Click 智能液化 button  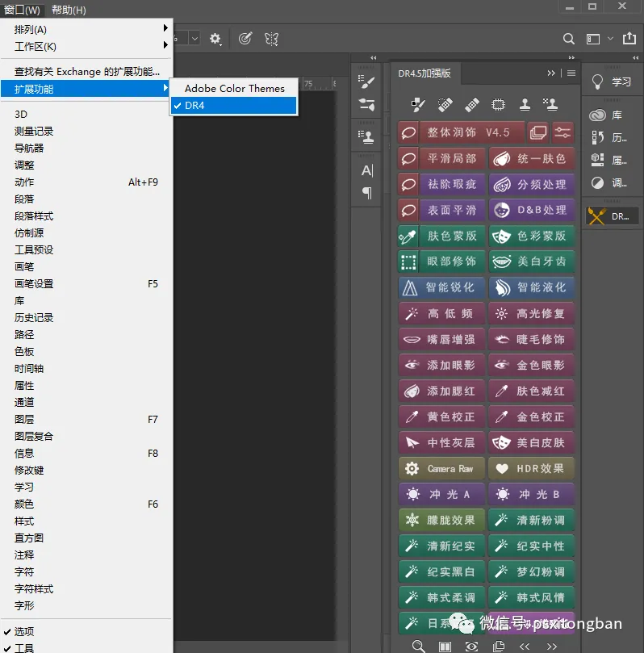point(532,287)
